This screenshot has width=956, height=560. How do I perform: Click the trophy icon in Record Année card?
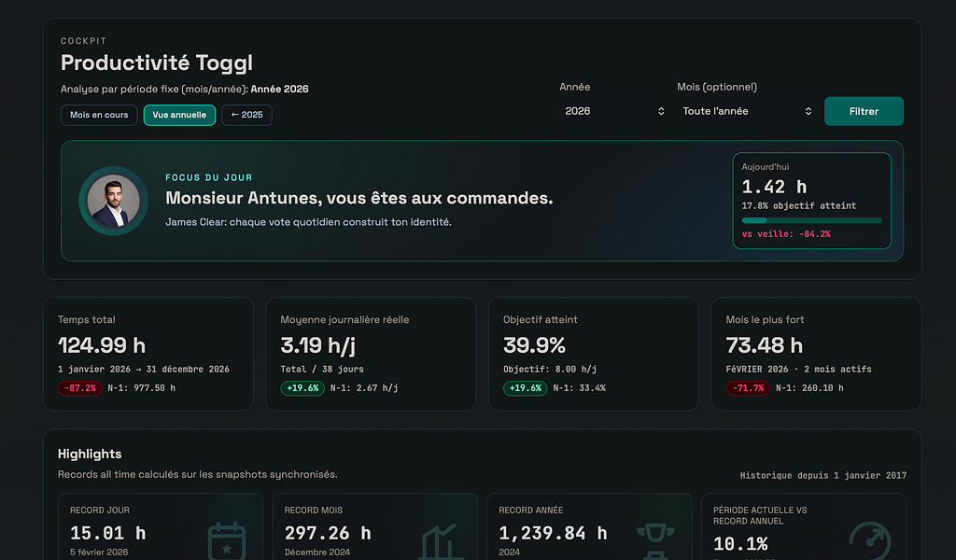click(655, 541)
